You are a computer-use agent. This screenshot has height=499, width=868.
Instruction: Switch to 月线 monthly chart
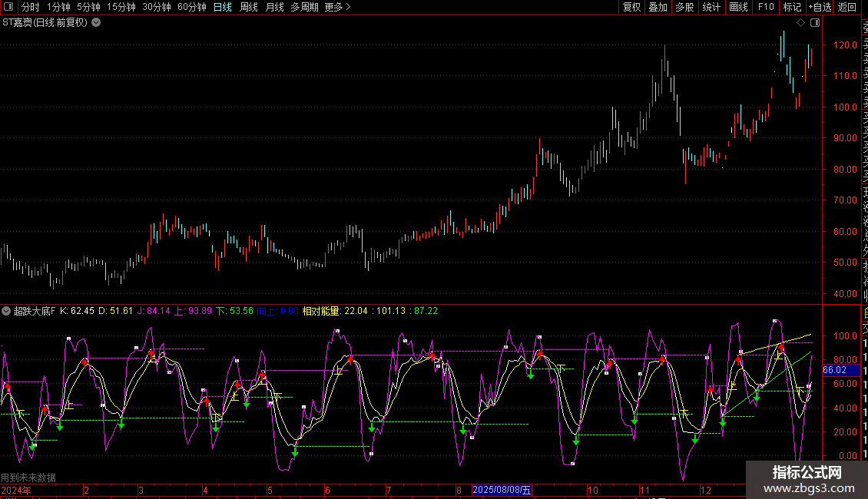(x=274, y=7)
